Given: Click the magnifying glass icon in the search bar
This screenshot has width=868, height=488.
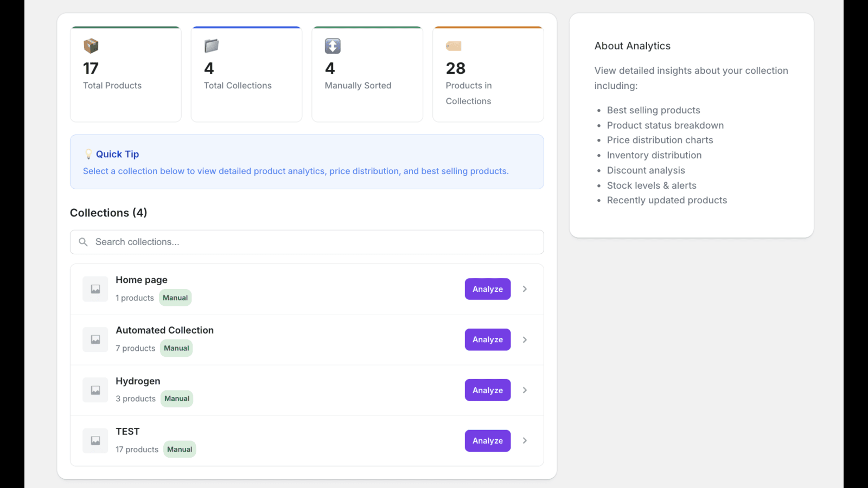Looking at the screenshot, I should pyautogui.click(x=83, y=242).
